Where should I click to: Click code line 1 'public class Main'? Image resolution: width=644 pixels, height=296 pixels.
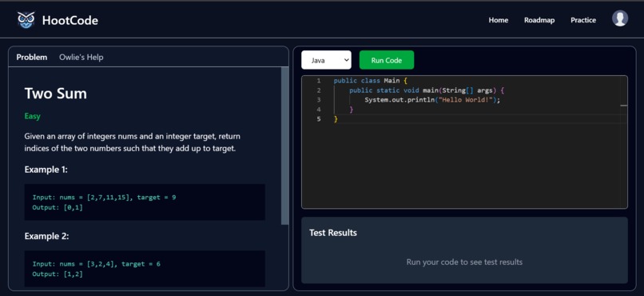click(370, 81)
